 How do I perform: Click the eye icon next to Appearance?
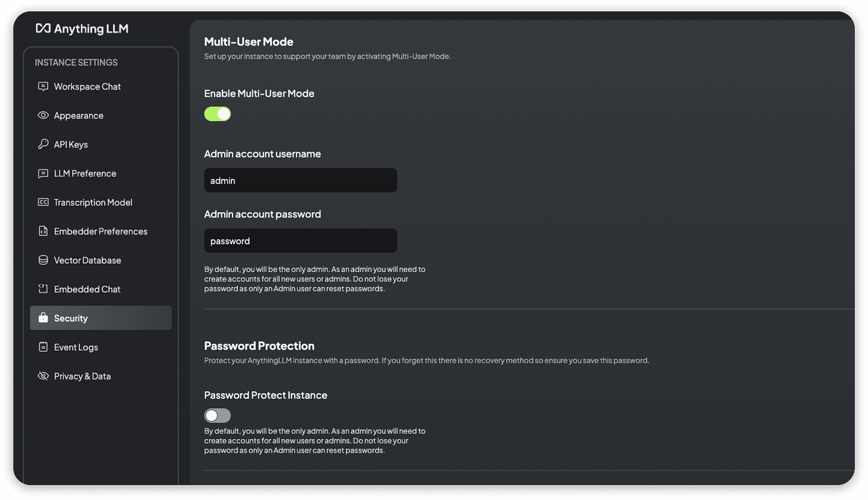(x=42, y=115)
